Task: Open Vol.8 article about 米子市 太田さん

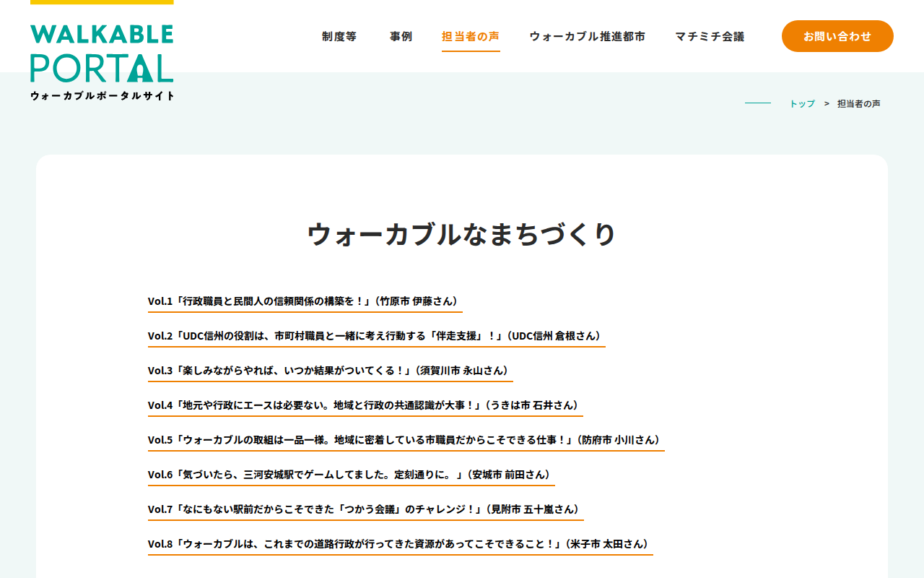Action: 401,544
